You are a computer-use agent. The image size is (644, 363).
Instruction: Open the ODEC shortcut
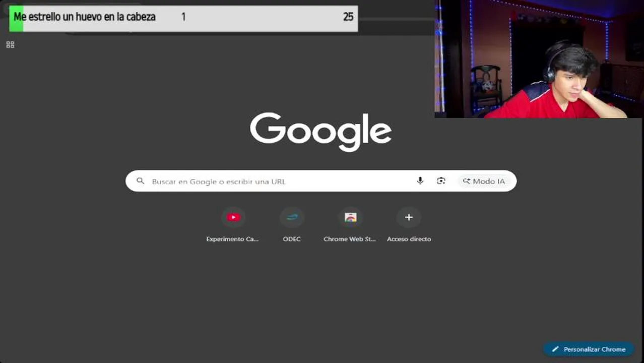coord(292,224)
